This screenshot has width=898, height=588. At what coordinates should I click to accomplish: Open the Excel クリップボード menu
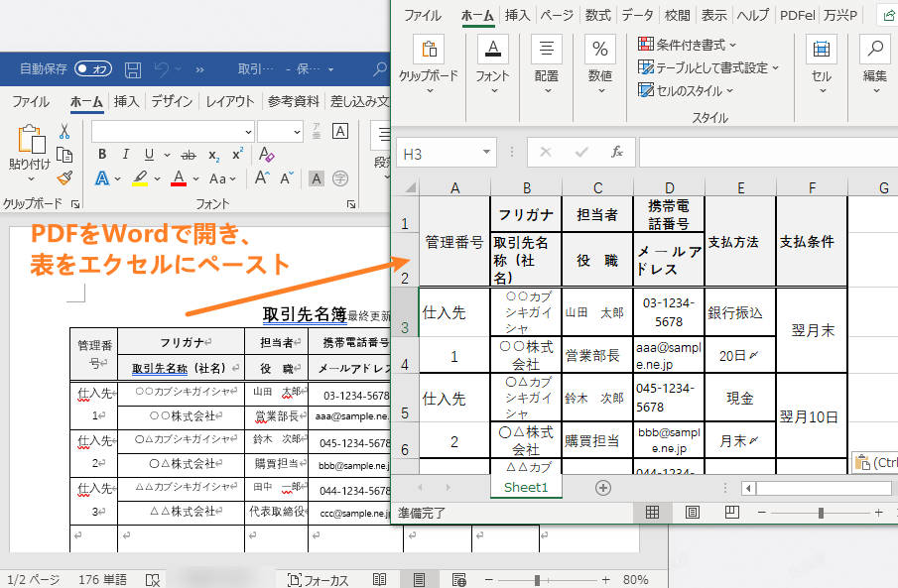coord(429,64)
